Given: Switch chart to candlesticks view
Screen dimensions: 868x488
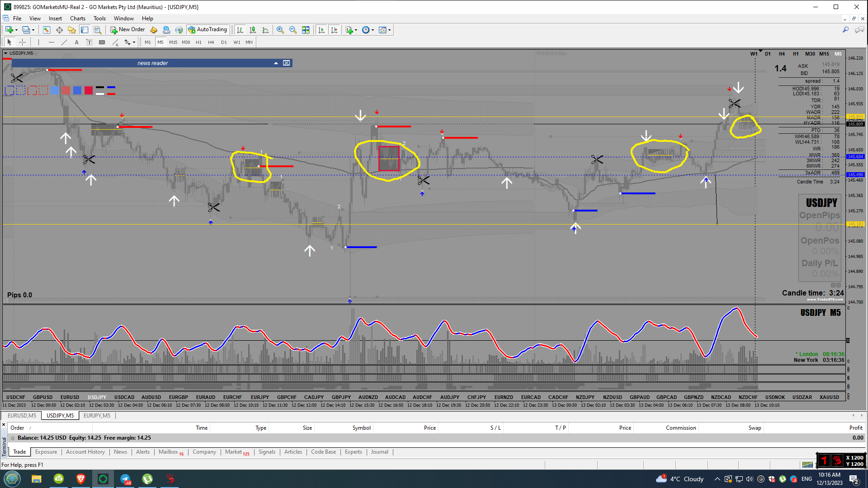Looking at the screenshot, I should [x=253, y=30].
